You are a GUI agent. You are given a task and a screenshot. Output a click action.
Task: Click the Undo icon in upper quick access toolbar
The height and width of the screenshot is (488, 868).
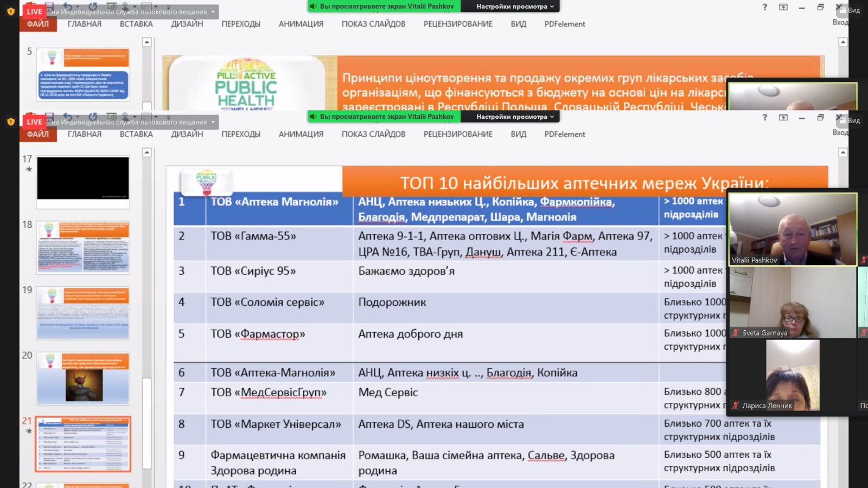[68, 7]
